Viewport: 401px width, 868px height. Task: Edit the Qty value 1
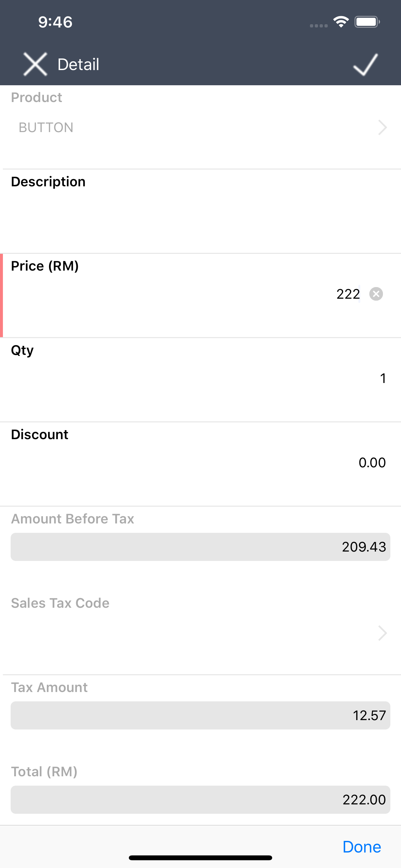coord(383,378)
